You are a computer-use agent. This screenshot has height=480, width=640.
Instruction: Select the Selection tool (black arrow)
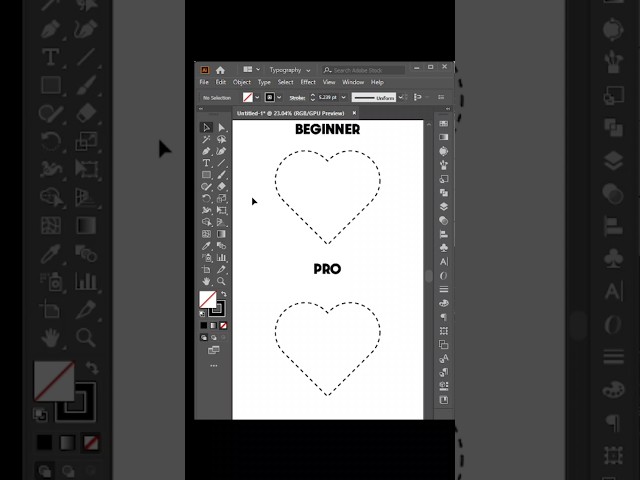tap(207, 128)
